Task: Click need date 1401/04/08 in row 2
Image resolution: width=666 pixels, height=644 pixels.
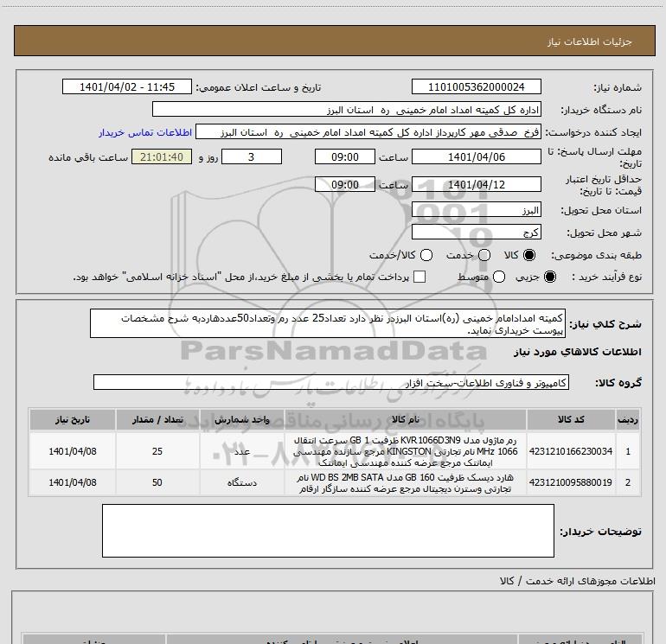Action: pyautogui.click(x=72, y=482)
